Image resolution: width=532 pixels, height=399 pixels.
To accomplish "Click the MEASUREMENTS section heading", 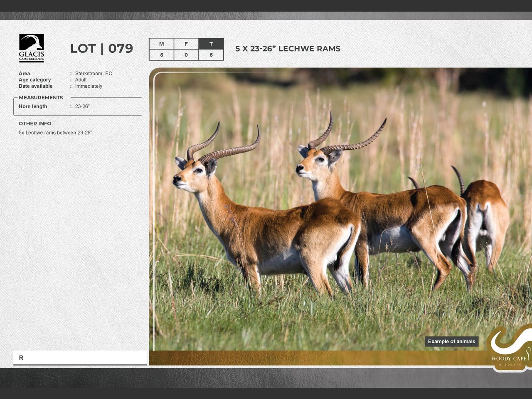I will click(41, 98).
